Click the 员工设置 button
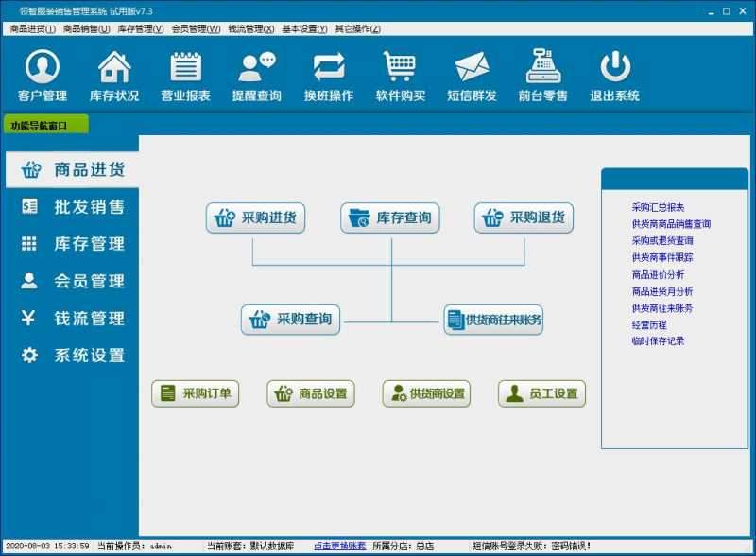The width and height of the screenshot is (756, 556). (543, 393)
